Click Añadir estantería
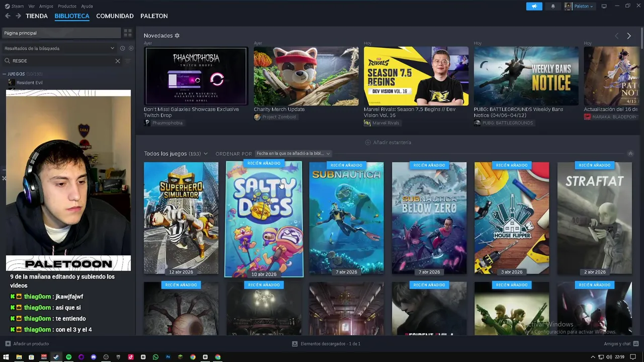The width and height of the screenshot is (644, 362). coord(388,142)
